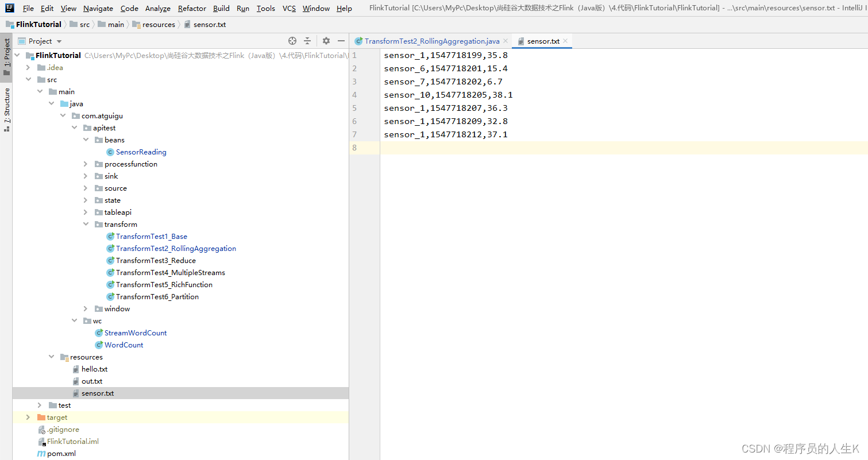
Task: Open the VCS menu
Action: click(x=289, y=9)
